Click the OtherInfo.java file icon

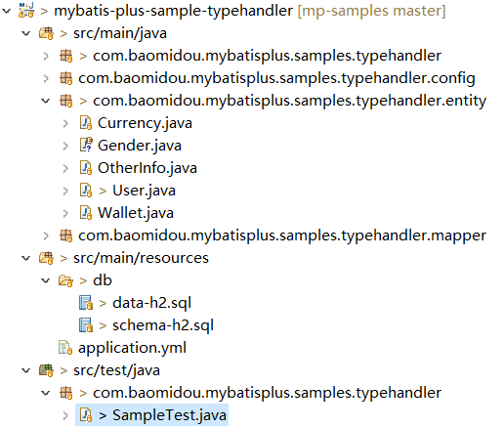(x=86, y=168)
